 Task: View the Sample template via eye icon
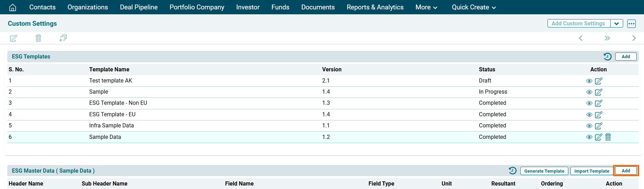coord(589,92)
